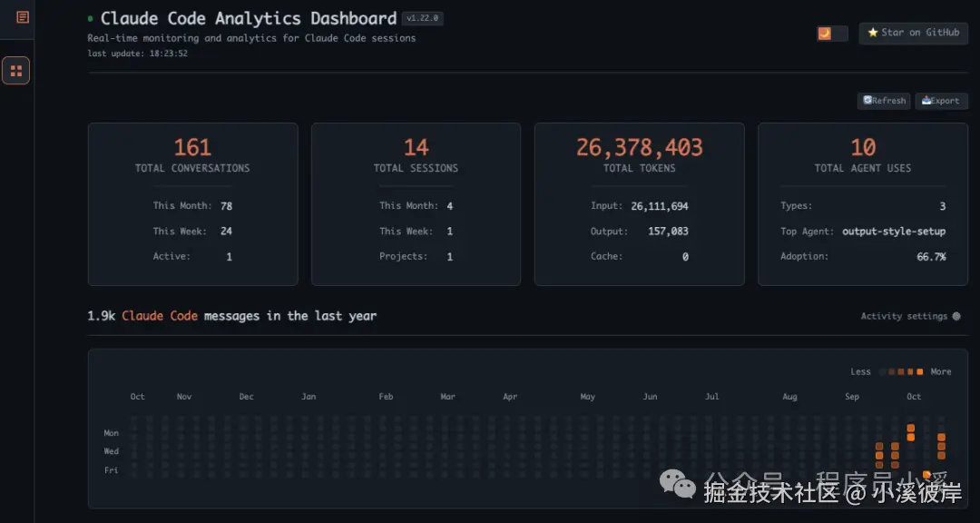Image resolution: width=980 pixels, height=523 pixels.
Task: Toggle the dark mode moon switch
Action: click(x=832, y=34)
